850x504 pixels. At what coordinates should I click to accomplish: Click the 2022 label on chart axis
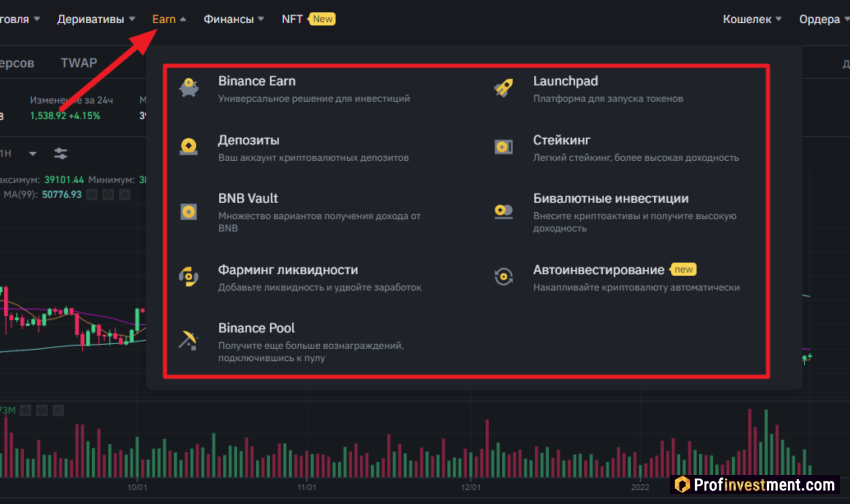pos(640,487)
